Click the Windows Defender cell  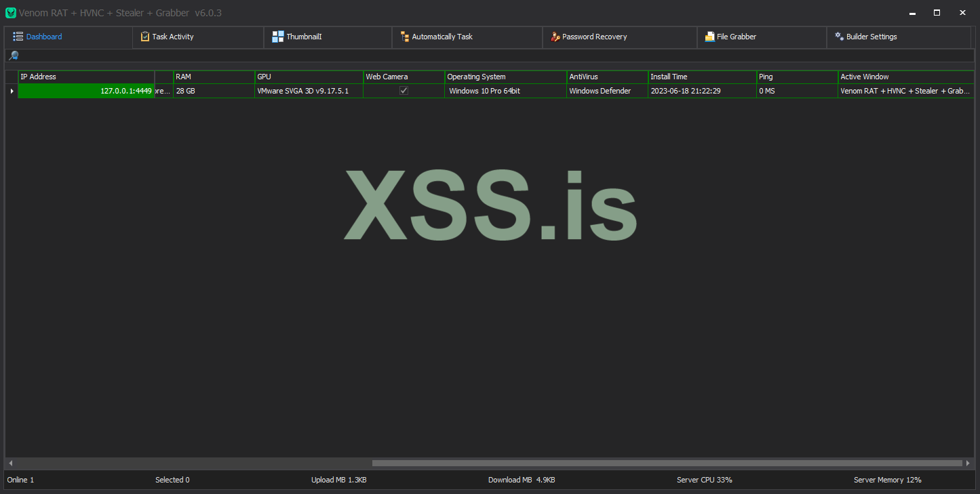click(608, 91)
